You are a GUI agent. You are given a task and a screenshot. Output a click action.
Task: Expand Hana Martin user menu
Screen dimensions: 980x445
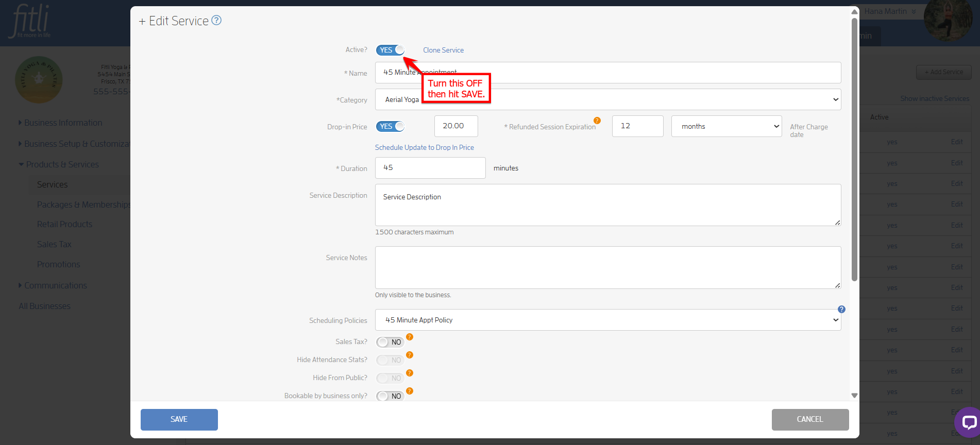[890, 11]
